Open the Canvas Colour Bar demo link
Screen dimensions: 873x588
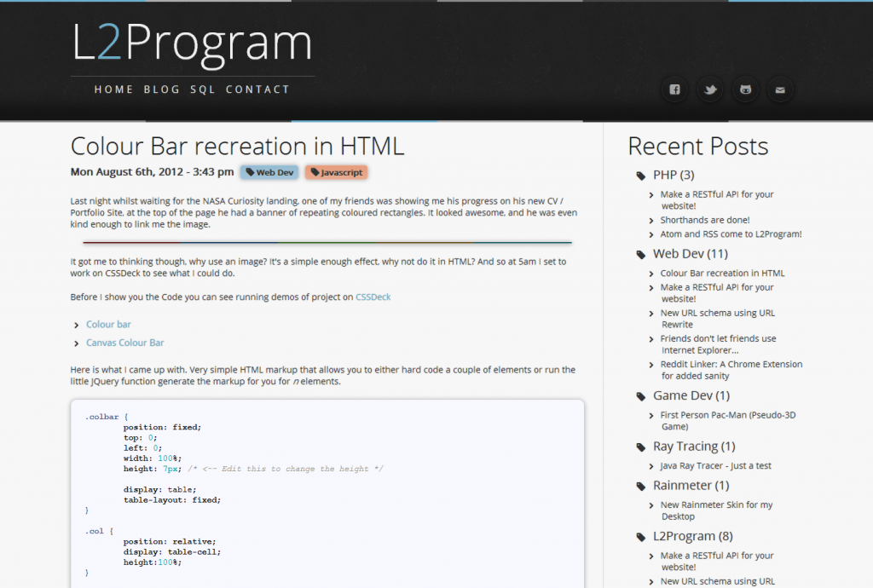[124, 343]
